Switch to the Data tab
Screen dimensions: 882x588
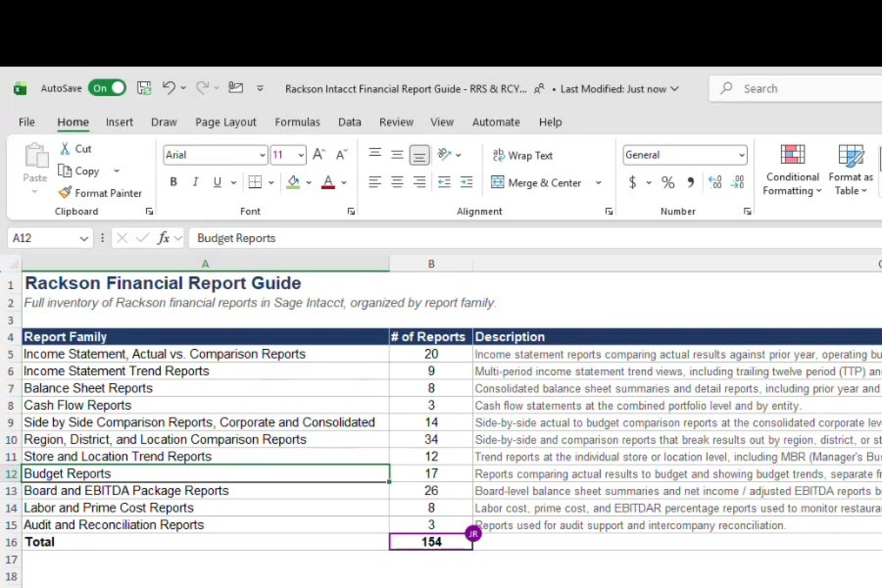(x=349, y=122)
